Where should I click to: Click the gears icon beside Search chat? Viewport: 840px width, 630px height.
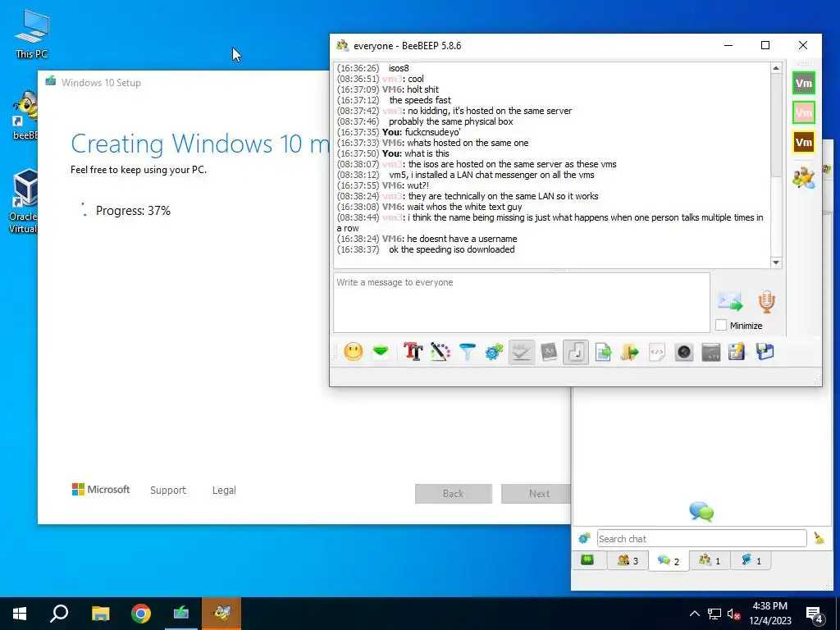[584, 538]
